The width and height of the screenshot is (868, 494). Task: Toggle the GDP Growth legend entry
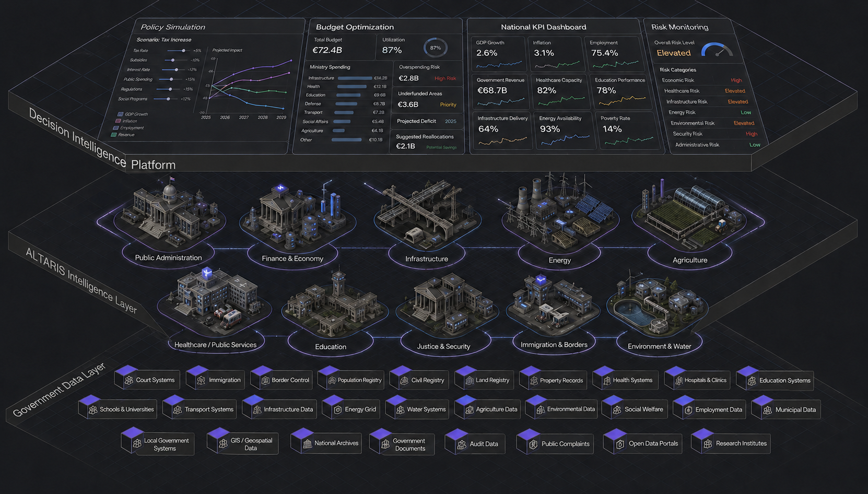(x=133, y=114)
